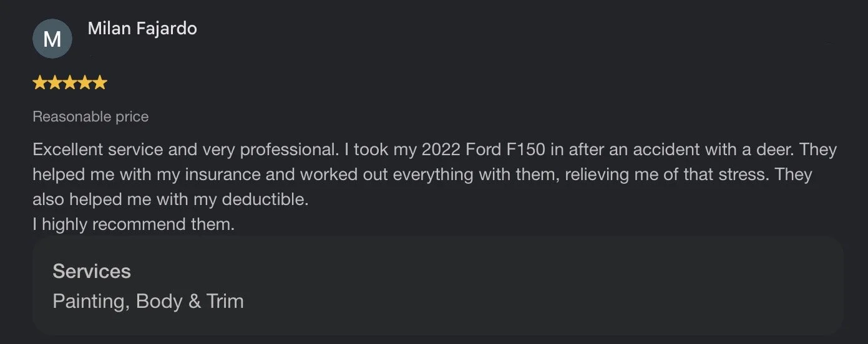The width and height of the screenshot is (868, 344).
Task: Click the Services heading in the card
Action: [92, 271]
